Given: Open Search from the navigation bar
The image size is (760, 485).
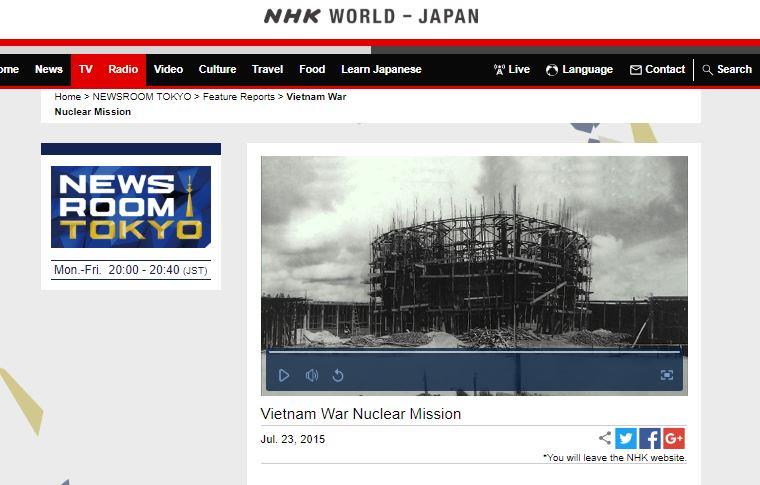Looking at the screenshot, I should [x=727, y=70].
